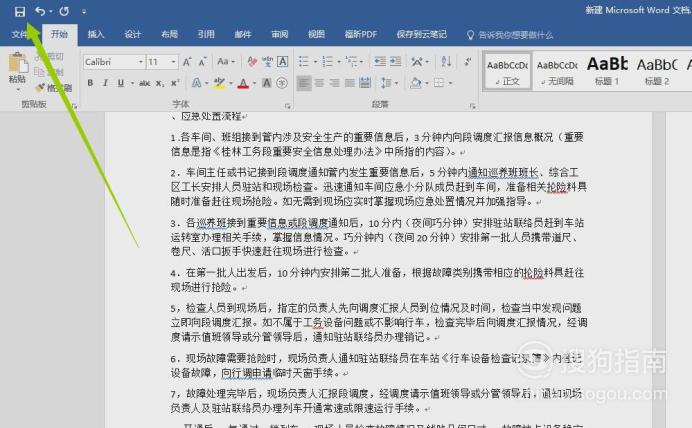
Task: Click the Borders icon
Action: 439,83
